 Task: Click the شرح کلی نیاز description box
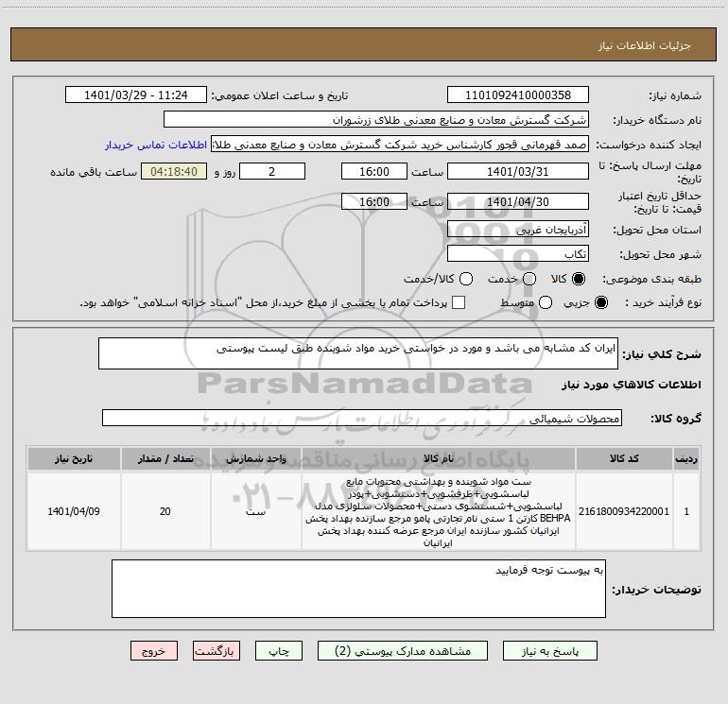358,353
